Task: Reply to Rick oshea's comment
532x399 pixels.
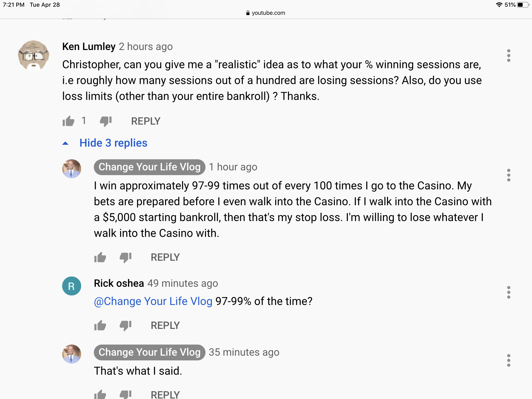Action: (165, 326)
